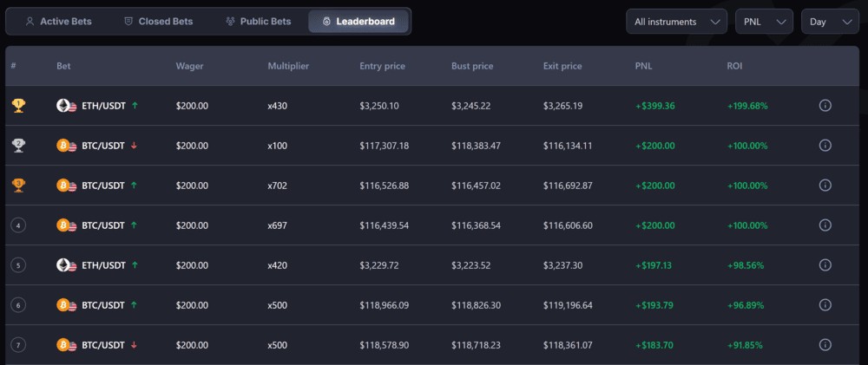This screenshot has height=365, width=868.
Task: Click the Multiplier column header
Action: point(288,66)
